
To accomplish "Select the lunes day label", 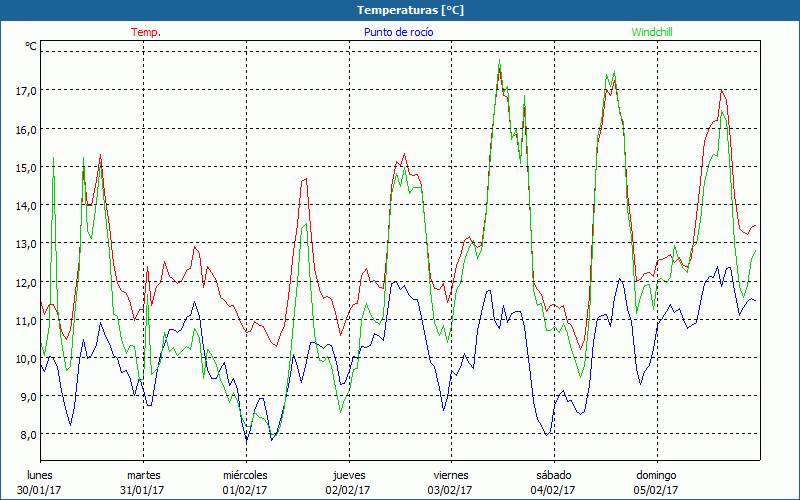I will click(x=40, y=475).
